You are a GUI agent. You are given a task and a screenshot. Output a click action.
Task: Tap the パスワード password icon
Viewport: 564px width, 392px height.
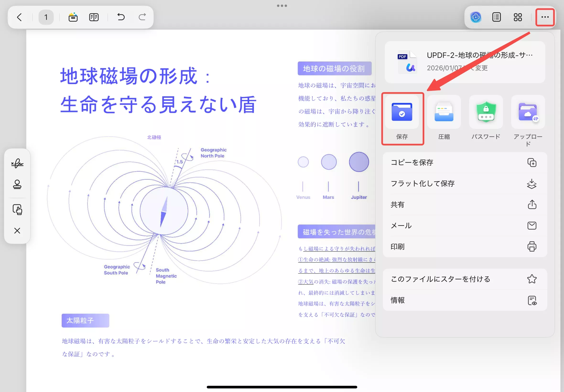tap(486, 112)
